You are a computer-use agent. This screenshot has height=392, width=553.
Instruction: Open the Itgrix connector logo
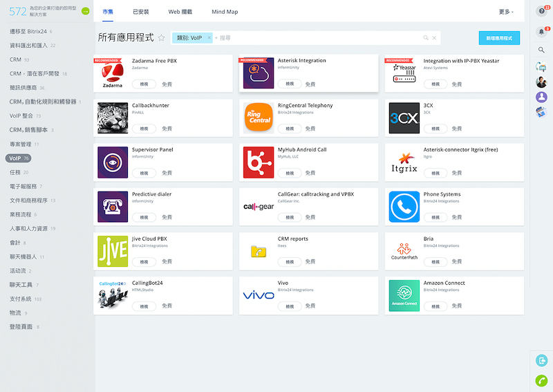click(404, 162)
